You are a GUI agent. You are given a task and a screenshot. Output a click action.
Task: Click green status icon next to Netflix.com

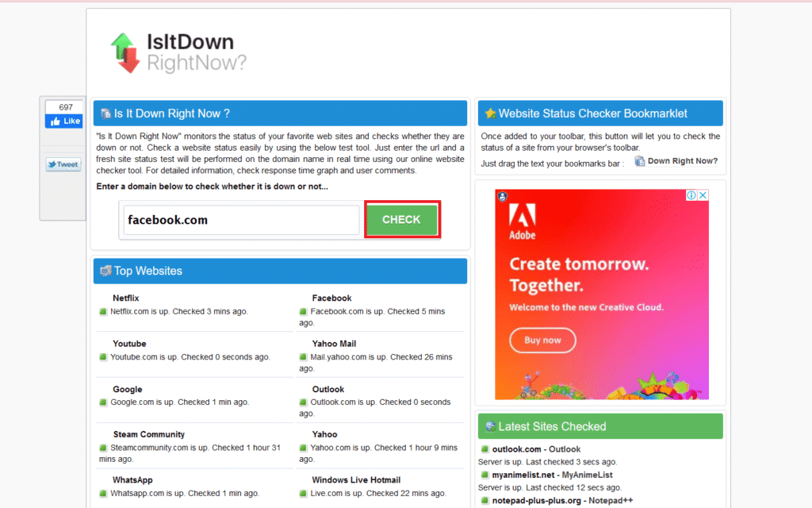103,311
